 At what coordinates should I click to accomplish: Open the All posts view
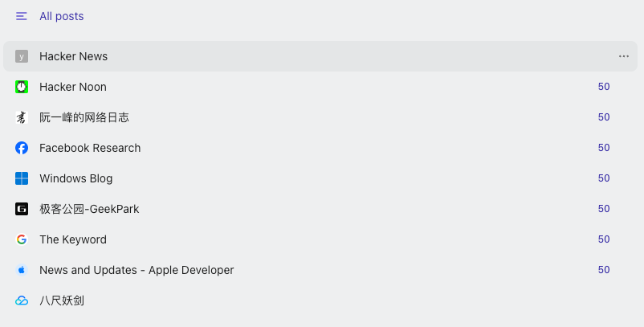61,16
